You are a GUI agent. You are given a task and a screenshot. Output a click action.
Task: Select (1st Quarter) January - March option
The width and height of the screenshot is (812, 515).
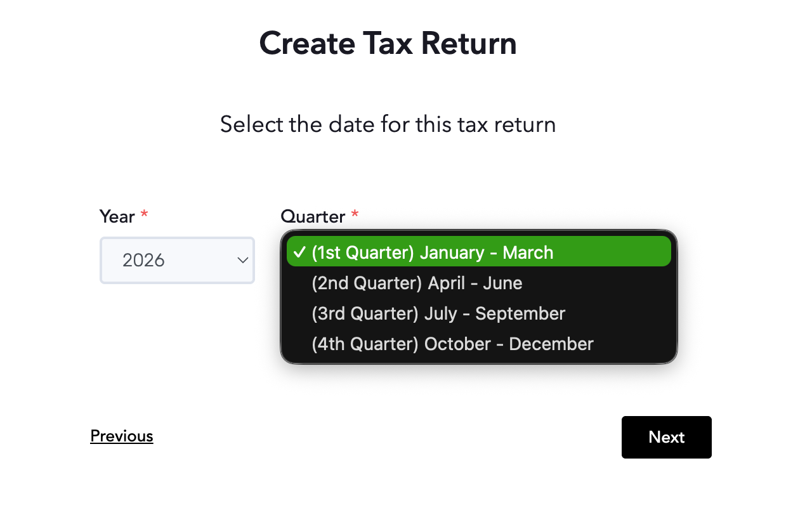(x=479, y=252)
